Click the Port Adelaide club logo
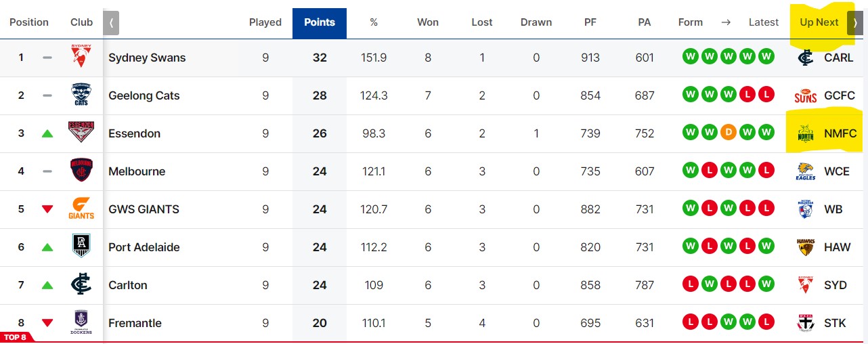 81,246
